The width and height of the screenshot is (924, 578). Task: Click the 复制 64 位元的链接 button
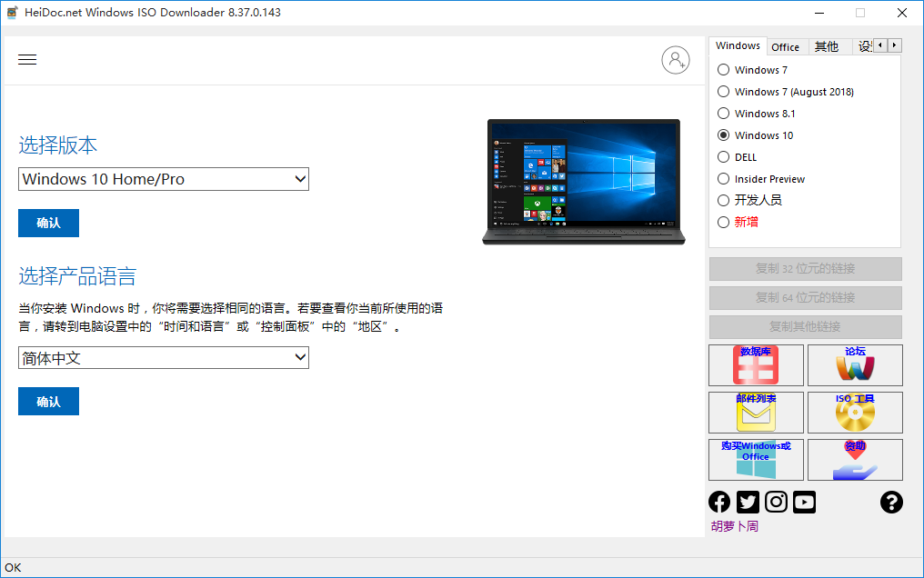click(x=806, y=298)
